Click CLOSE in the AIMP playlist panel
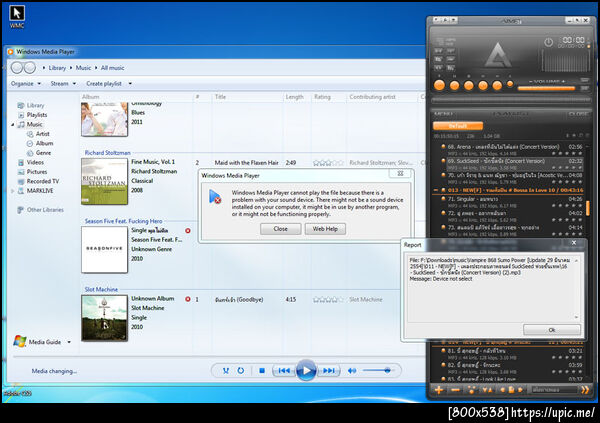Viewport: 600px width, 423px height. pyautogui.click(x=578, y=114)
